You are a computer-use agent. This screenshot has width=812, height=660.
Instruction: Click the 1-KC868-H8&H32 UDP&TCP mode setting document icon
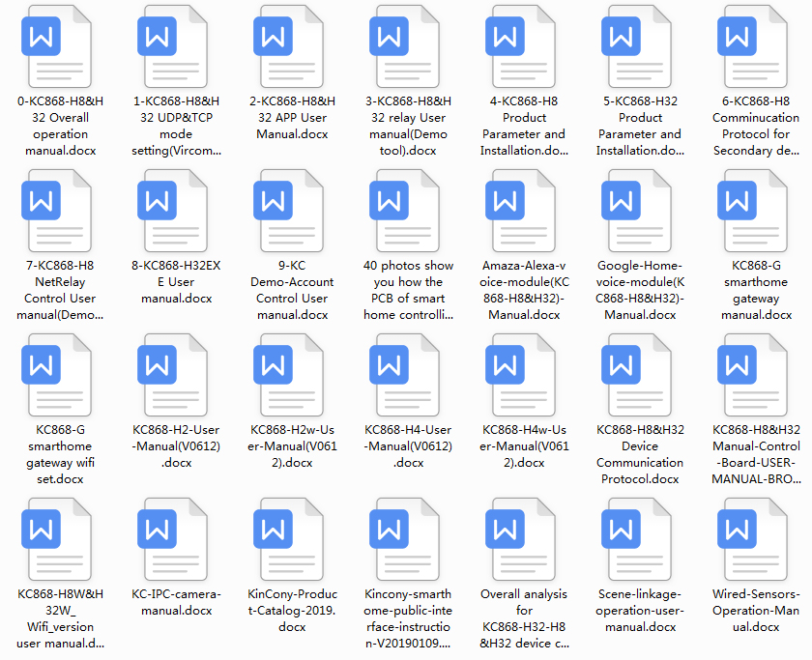(176, 45)
